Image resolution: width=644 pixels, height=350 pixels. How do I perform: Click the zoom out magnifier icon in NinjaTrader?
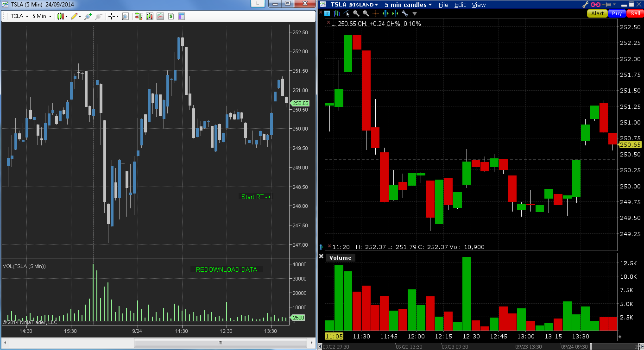coord(99,16)
